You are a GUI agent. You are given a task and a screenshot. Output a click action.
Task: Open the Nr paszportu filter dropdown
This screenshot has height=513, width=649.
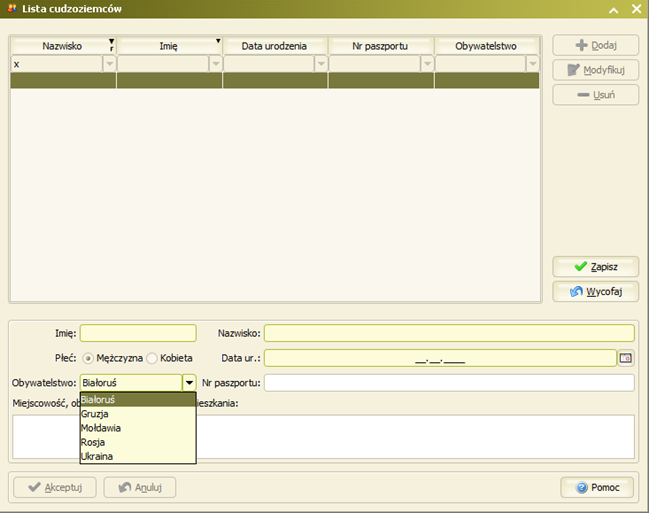coord(427,64)
